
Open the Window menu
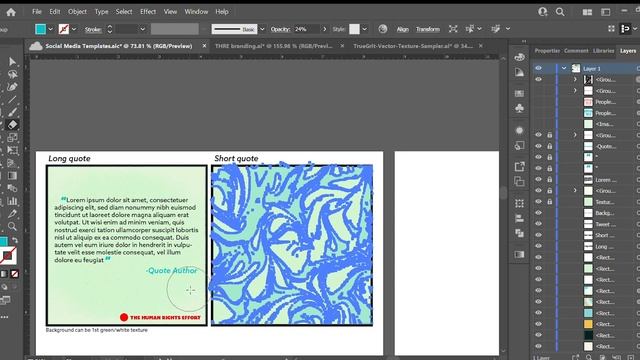click(196, 12)
